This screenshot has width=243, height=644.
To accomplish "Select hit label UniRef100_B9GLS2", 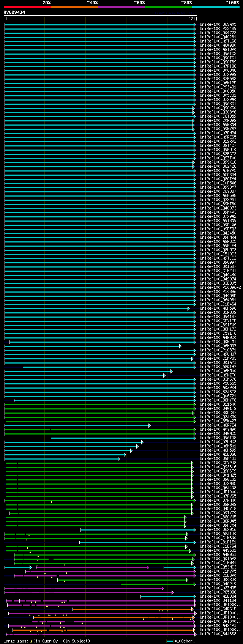I will click(218, 479).
